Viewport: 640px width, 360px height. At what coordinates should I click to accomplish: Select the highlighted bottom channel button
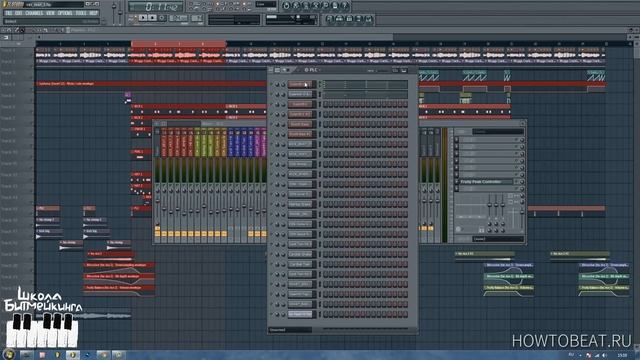[300, 314]
